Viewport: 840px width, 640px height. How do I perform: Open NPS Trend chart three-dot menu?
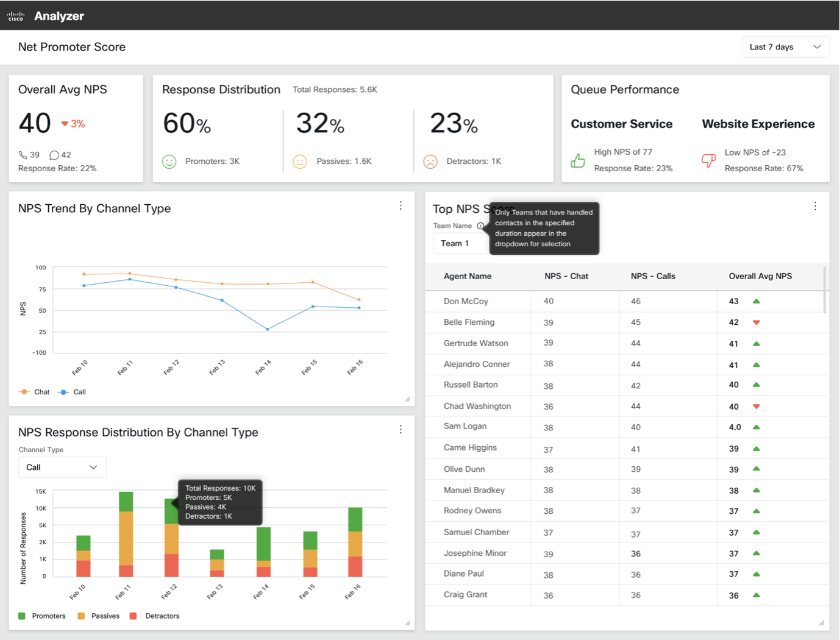[400, 206]
